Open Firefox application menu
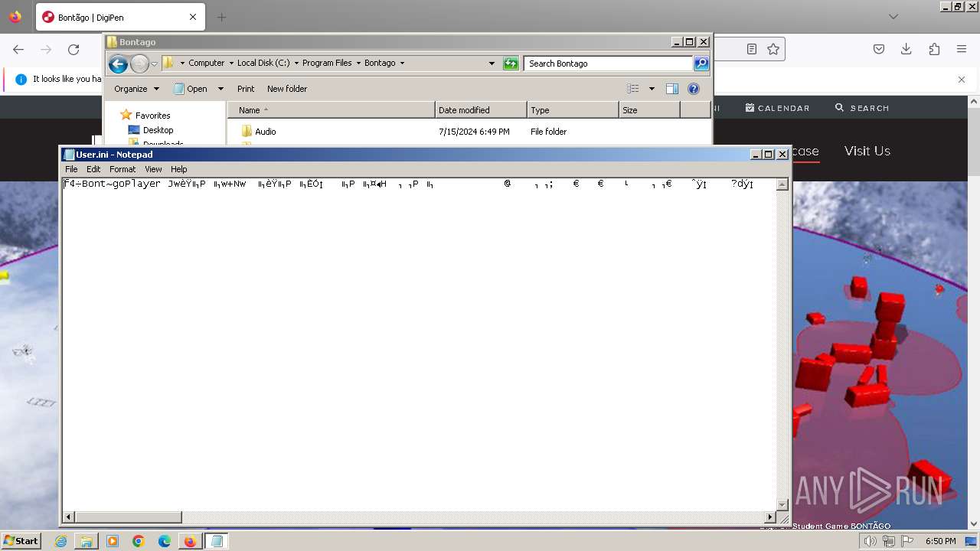This screenshot has height=551, width=980. (962, 49)
